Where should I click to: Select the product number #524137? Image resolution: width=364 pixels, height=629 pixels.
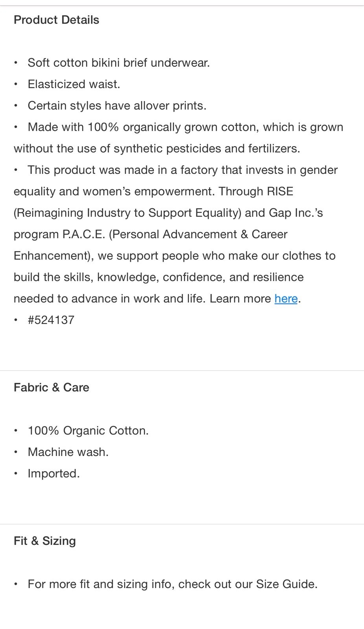pyautogui.click(x=51, y=320)
